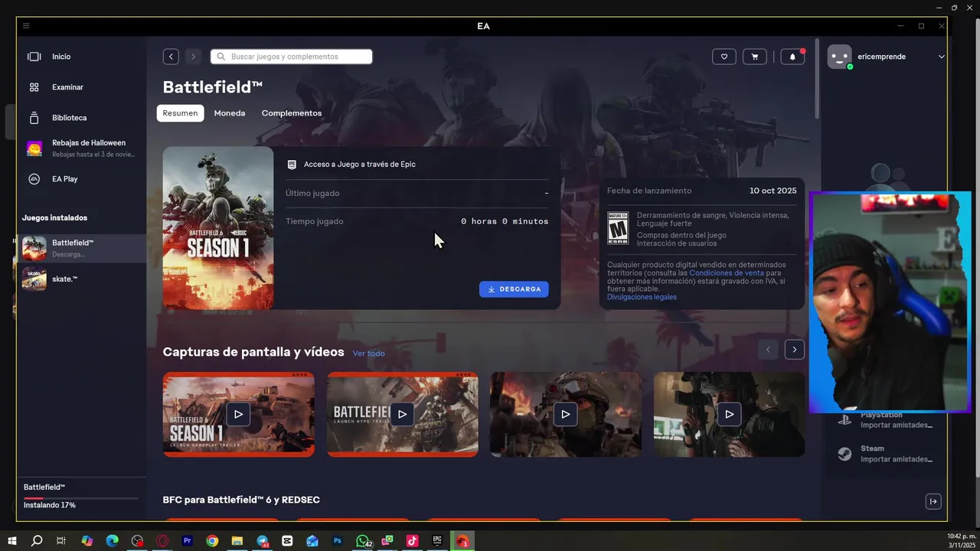Screen dimensions: 980x551
Task: Play the fourth video thumbnail
Action: [x=730, y=414]
